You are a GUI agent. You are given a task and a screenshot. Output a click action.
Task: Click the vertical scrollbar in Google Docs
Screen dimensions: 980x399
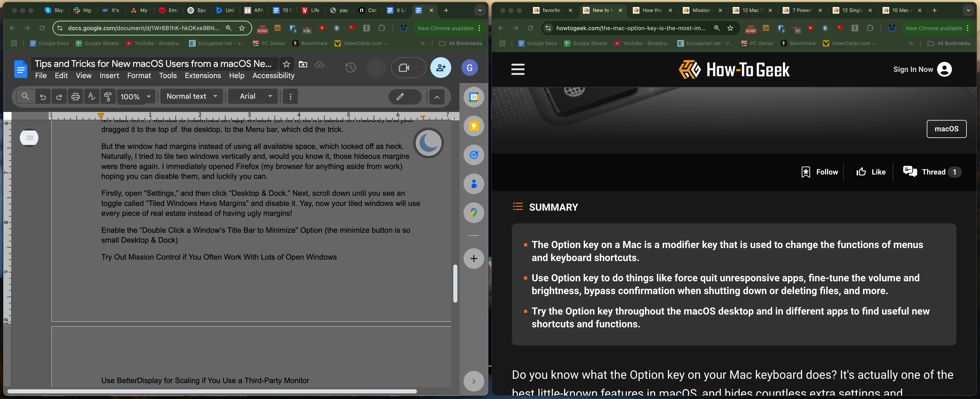[455, 283]
